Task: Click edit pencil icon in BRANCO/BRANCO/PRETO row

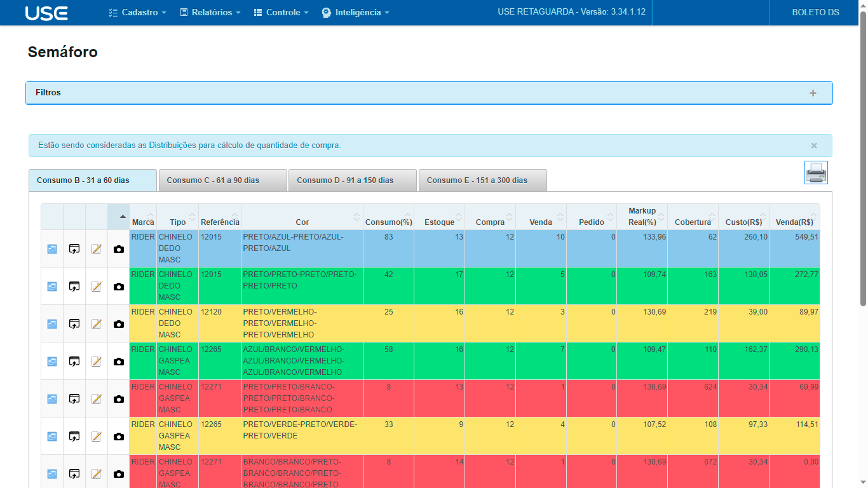Action: (x=97, y=474)
